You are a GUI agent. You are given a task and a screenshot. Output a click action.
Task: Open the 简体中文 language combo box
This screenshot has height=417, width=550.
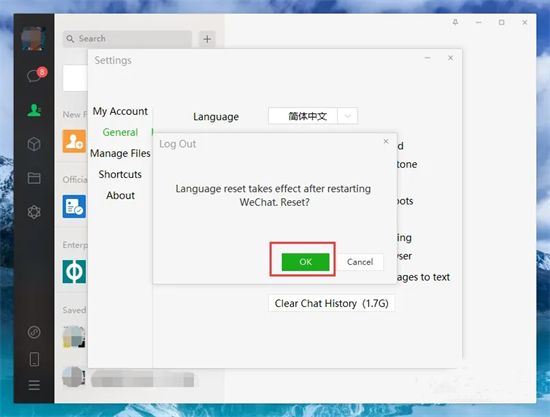(313, 116)
